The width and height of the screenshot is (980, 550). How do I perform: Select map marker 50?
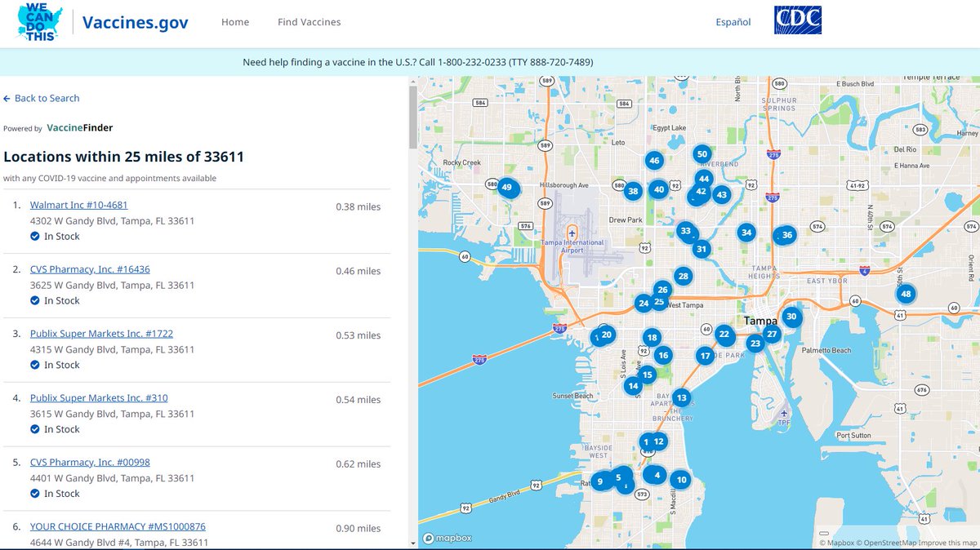(x=702, y=153)
